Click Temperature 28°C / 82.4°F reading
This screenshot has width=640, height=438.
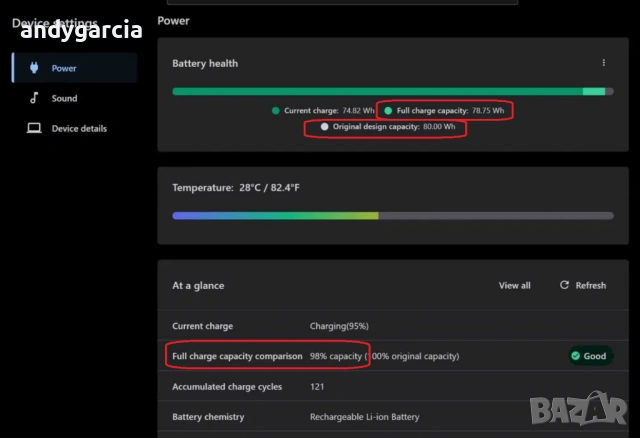[x=236, y=188]
